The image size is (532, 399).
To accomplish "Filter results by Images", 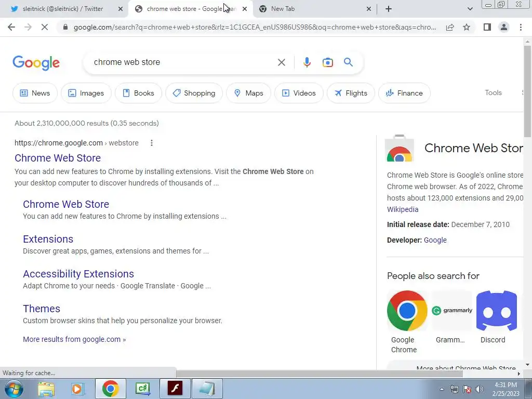I will (x=86, y=93).
